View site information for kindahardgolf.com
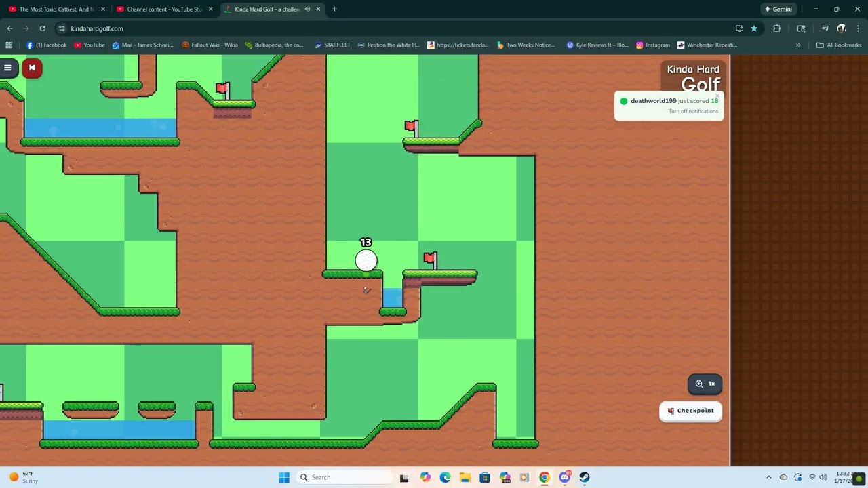The image size is (868, 488). click(62, 28)
